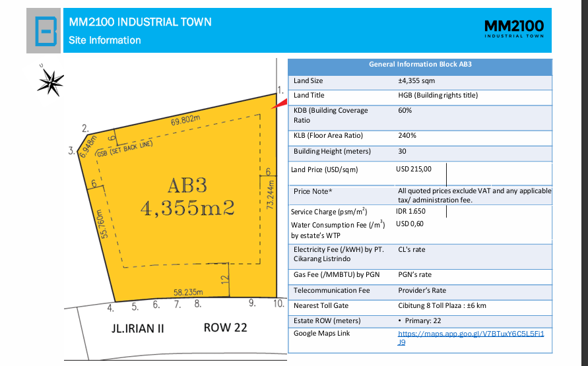Click the 'USD 0,60' water fee value
588x366 pixels.
point(410,224)
